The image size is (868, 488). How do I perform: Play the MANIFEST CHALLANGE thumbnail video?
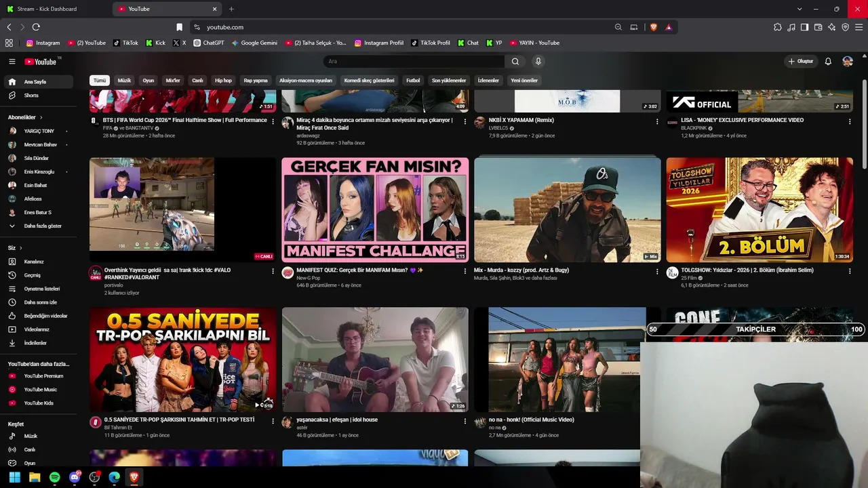click(375, 210)
